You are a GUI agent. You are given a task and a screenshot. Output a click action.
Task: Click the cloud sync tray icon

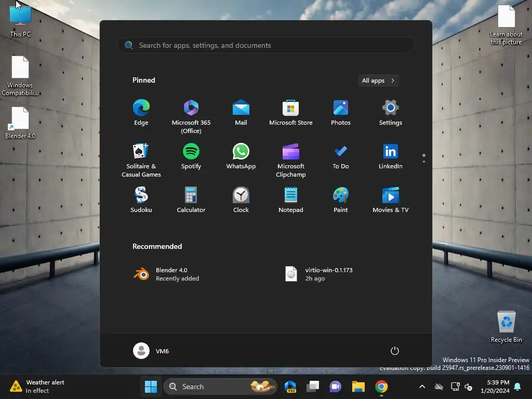(x=439, y=387)
